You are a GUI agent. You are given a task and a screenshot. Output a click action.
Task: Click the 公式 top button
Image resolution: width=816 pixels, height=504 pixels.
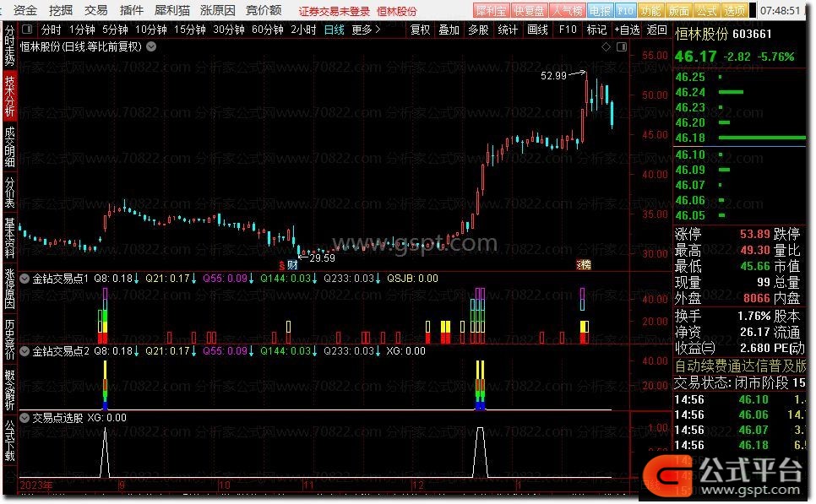(x=707, y=10)
